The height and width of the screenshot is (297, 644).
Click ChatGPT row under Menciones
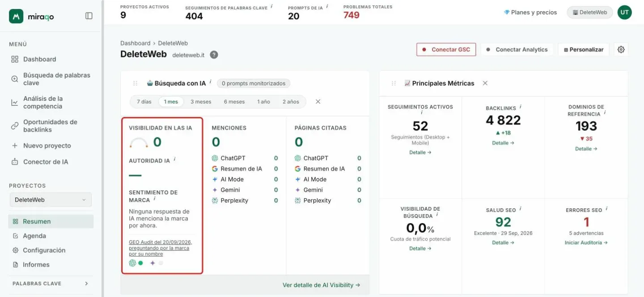click(x=245, y=158)
